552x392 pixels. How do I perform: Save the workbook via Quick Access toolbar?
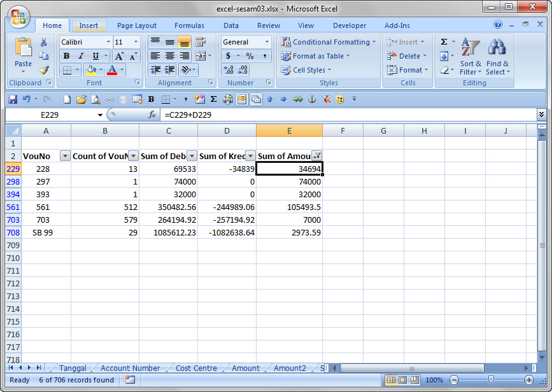click(x=13, y=99)
